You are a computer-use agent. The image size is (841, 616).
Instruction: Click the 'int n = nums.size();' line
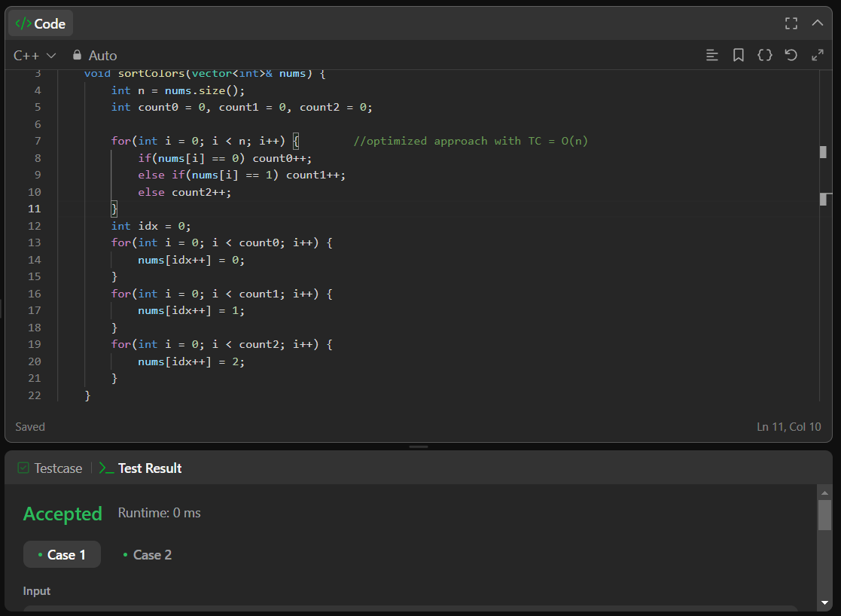(178, 90)
